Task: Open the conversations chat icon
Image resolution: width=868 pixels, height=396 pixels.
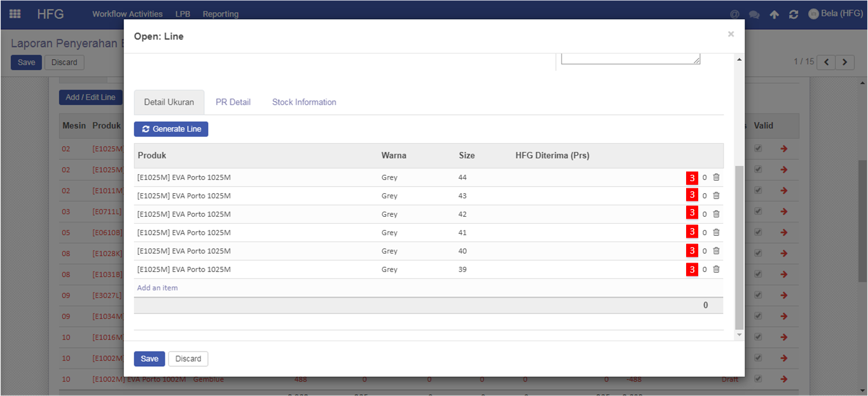Action: [754, 14]
